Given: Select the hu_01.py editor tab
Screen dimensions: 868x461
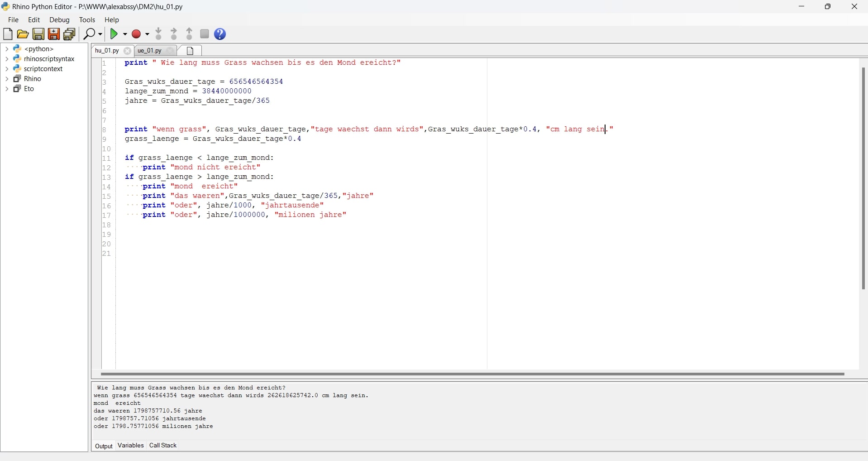Looking at the screenshot, I should 106,51.
